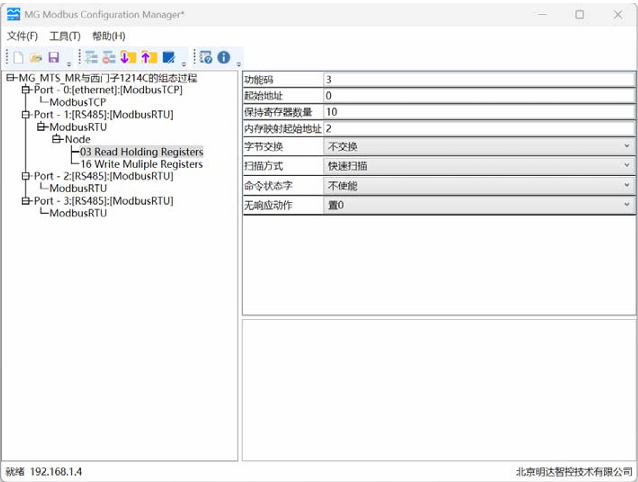Click the add tree node toolbar icon
Screen dimensions: 638x482
pos(92,58)
